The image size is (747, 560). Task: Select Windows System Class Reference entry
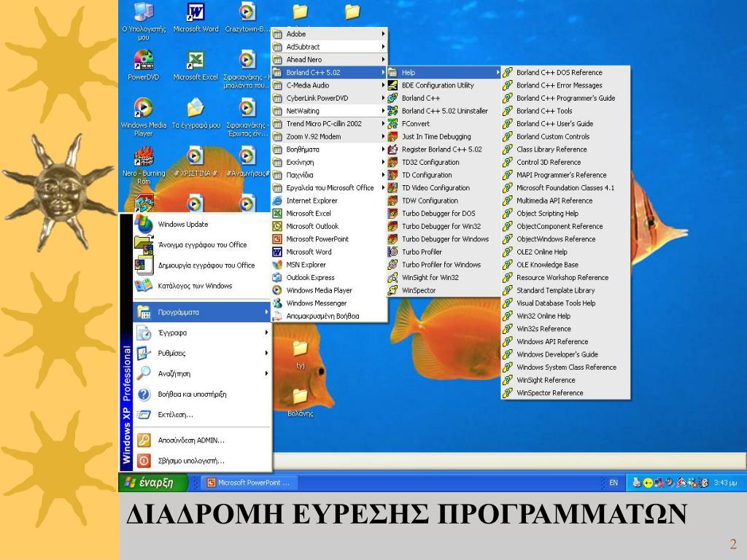coord(565,367)
